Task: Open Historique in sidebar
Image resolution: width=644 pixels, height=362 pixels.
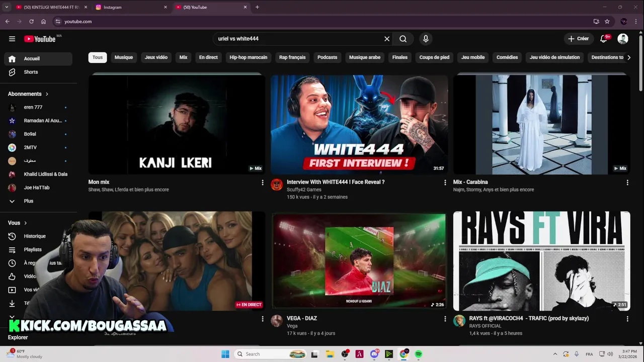Action: point(38,236)
